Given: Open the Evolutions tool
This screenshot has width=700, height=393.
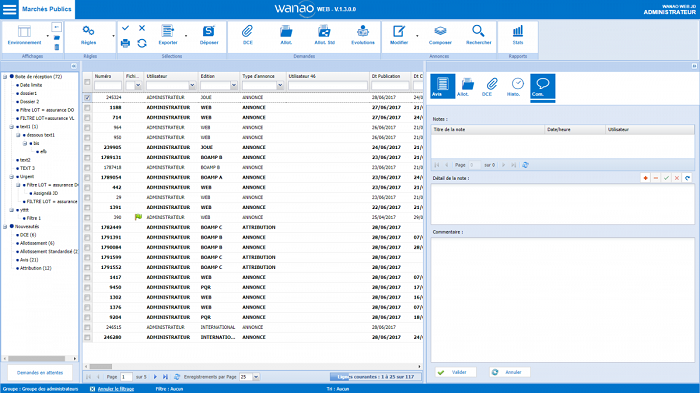Looking at the screenshot, I should pos(363,35).
